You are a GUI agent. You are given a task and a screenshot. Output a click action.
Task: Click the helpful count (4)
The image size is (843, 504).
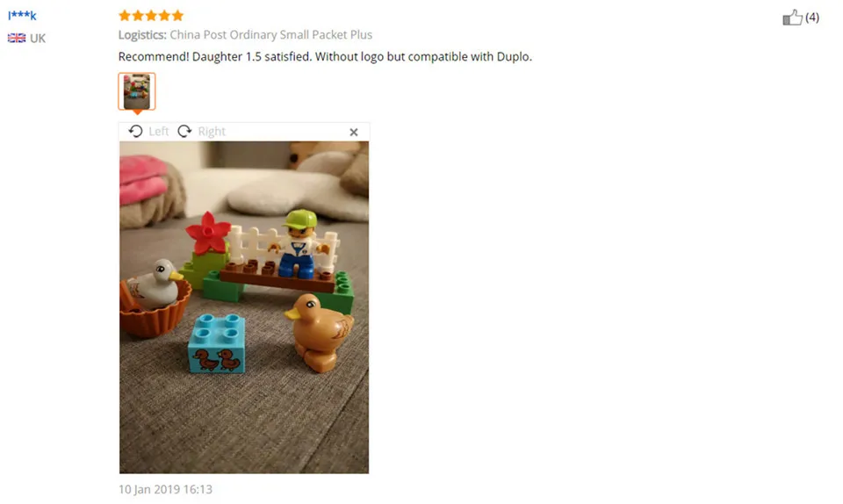811,18
